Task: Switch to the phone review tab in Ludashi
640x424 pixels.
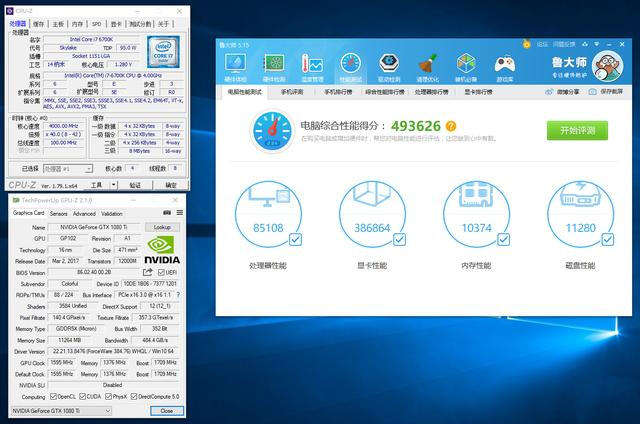Action: (x=292, y=92)
